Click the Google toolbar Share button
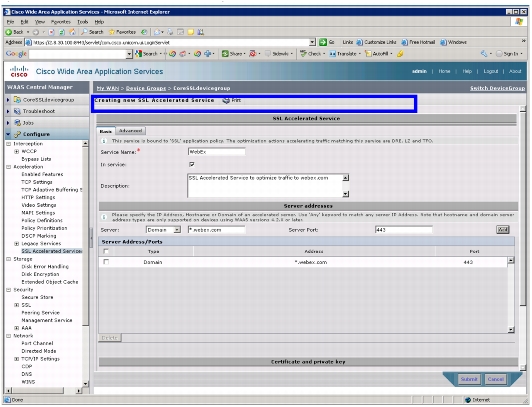The width and height of the screenshot is (532, 407). (x=232, y=54)
